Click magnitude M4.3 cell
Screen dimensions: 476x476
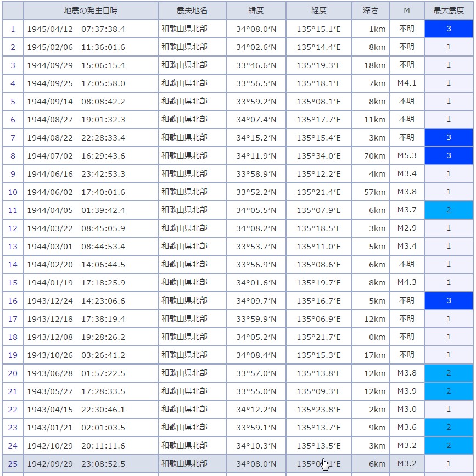tap(407, 283)
